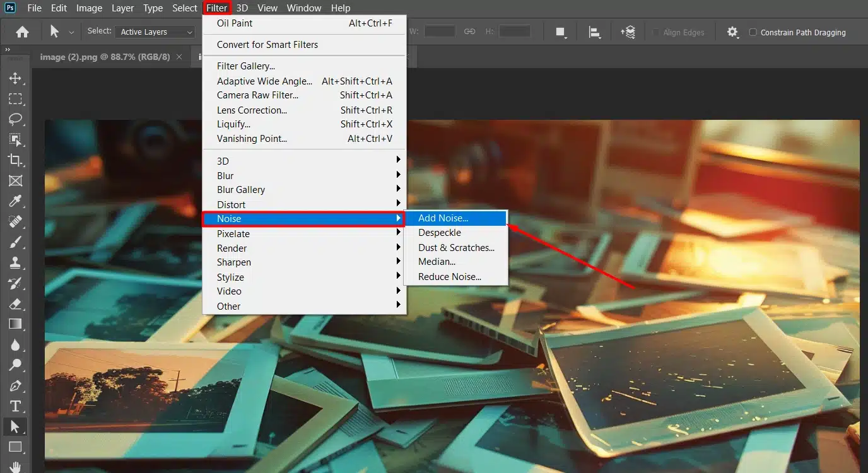Image resolution: width=868 pixels, height=473 pixels.
Task: Select the Brush tool
Action: (x=15, y=242)
